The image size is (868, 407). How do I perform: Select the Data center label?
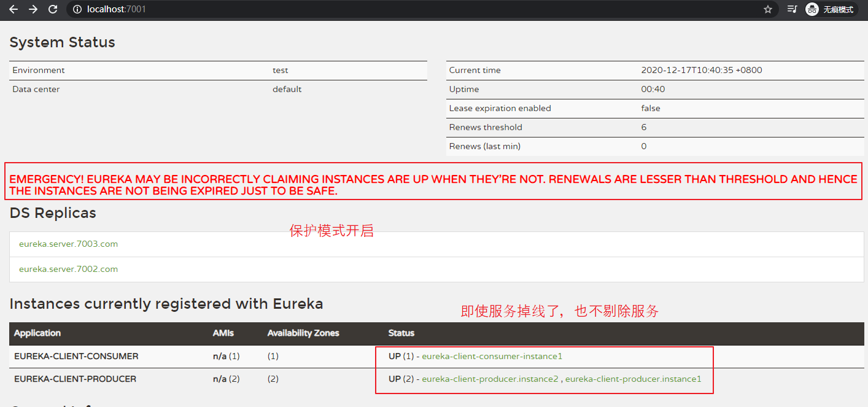click(x=36, y=89)
